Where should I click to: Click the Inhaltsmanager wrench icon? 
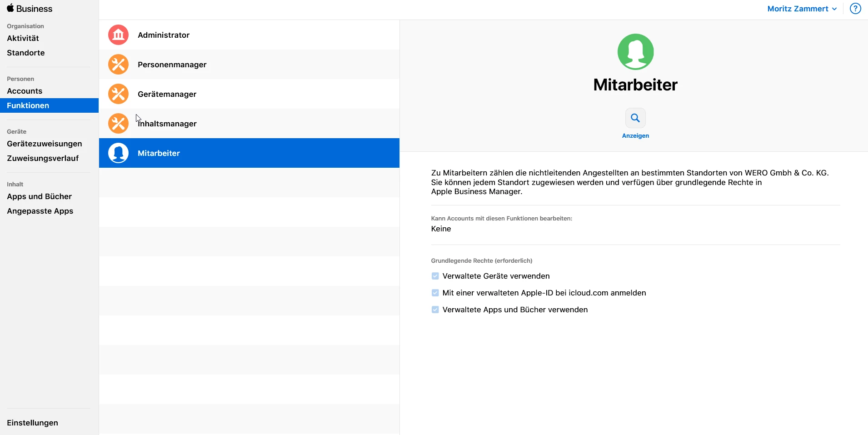118,124
